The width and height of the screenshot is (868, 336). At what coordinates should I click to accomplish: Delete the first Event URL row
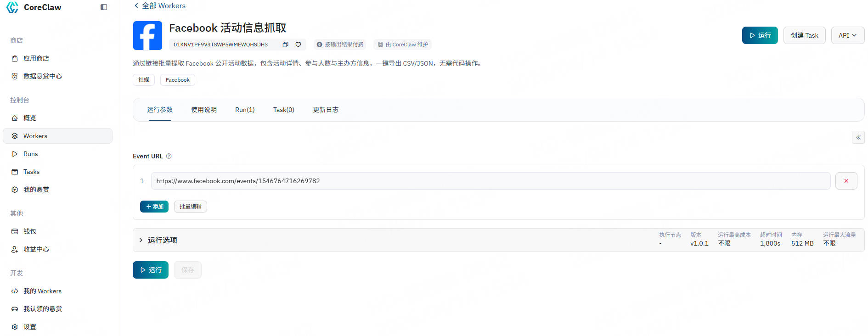pyautogui.click(x=846, y=181)
